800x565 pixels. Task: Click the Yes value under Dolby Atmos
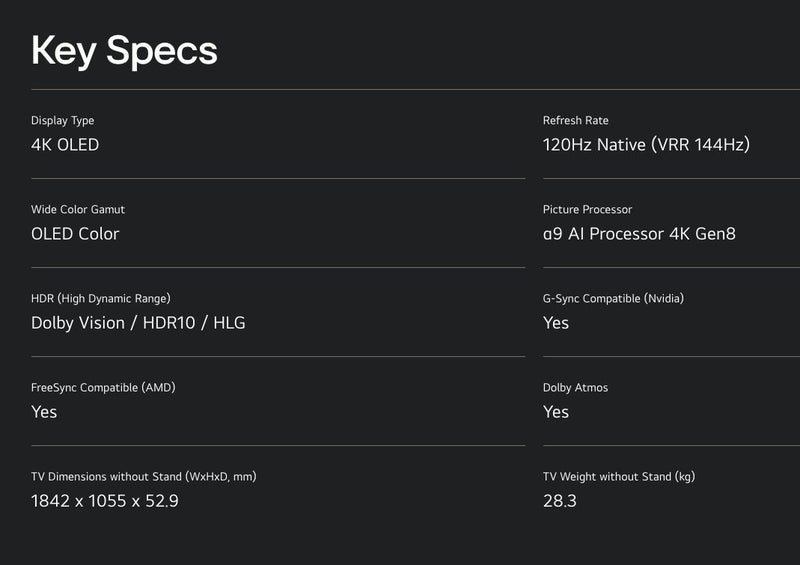click(x=556, y=412)
